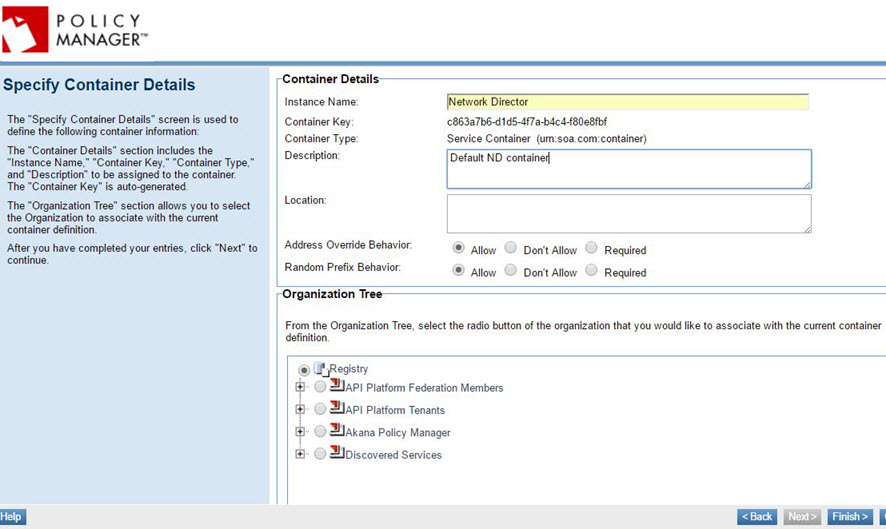
Task: Click the Registry root node icon
Action: [x=321, y=370]
